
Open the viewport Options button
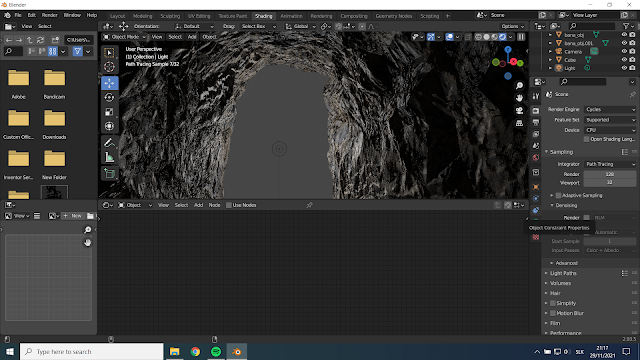(513, 26)
